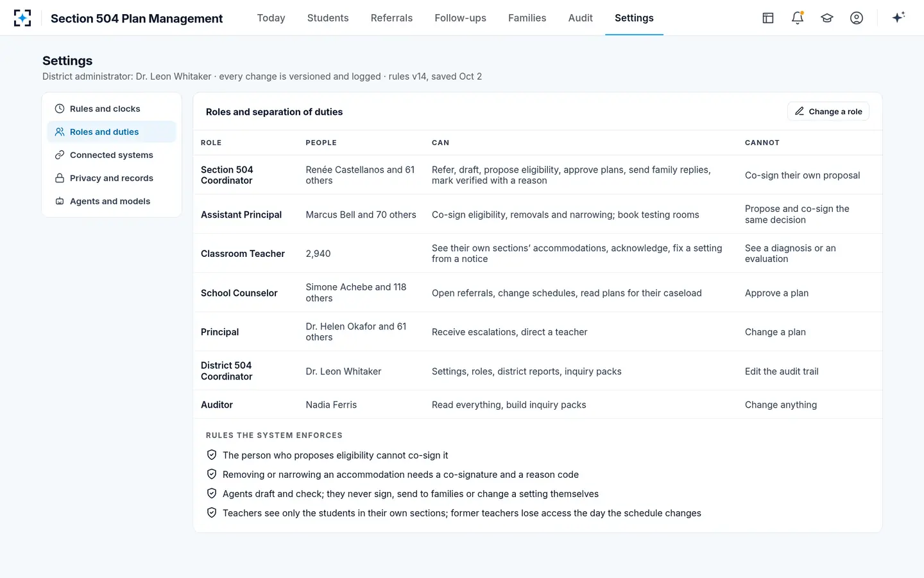Open the AI sparkle assistant icon

coord(898,17)
